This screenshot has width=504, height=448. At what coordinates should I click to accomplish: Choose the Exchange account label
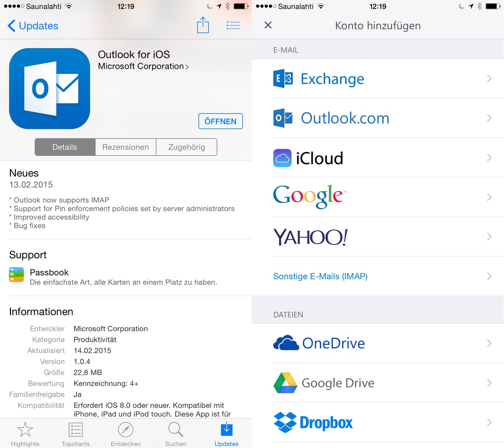[333, 79]
